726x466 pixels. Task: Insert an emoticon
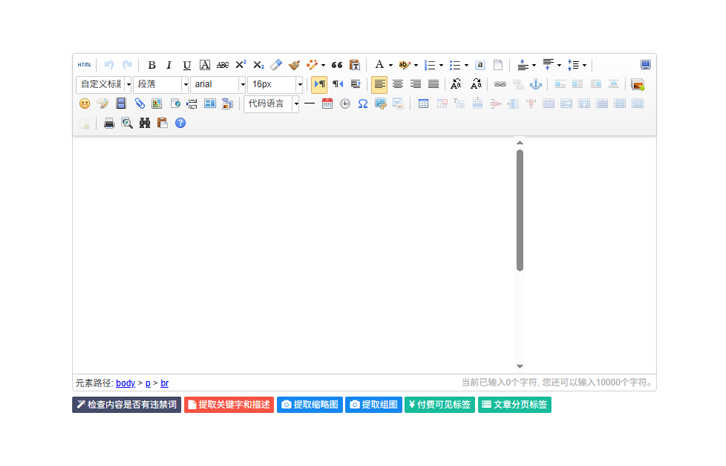tap(84, 104)
